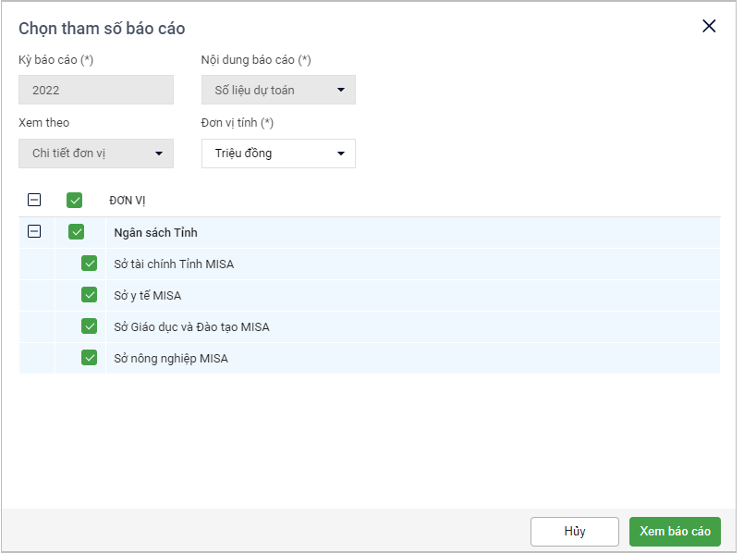Select the Sở nông nghiệp MISA row
Screen dimensions: 756x553
click(x=171, y=359)
